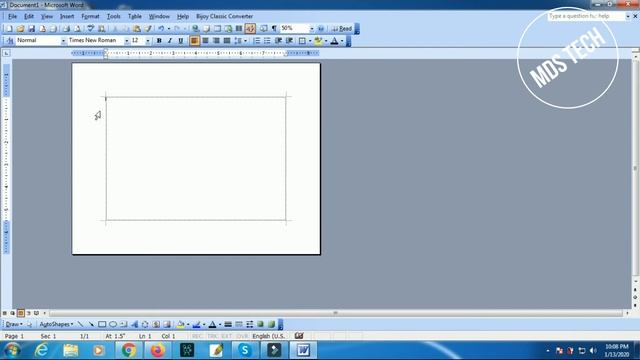Insert WordArt from Drawing toolbar
640x360 pixels.
(134, 324)
